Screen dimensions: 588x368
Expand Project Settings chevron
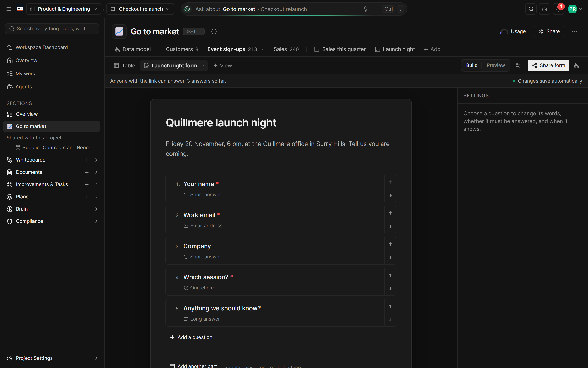point(96,358)
